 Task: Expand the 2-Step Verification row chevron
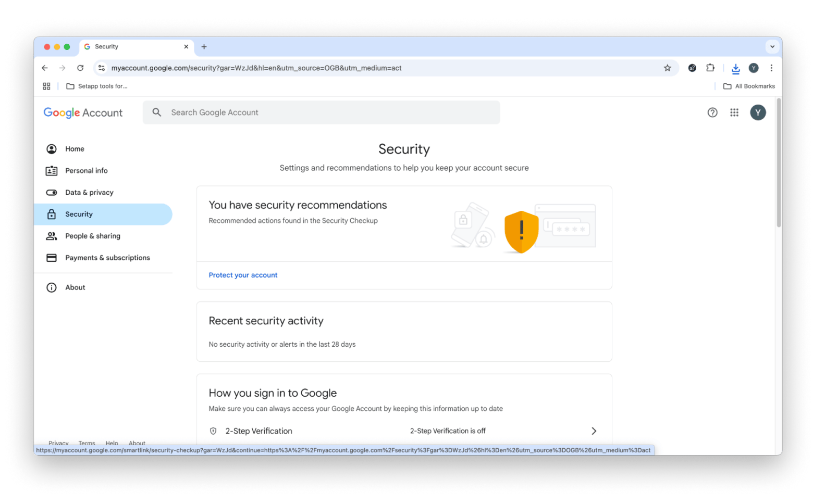pyautogui.click(x=594, y=431)
